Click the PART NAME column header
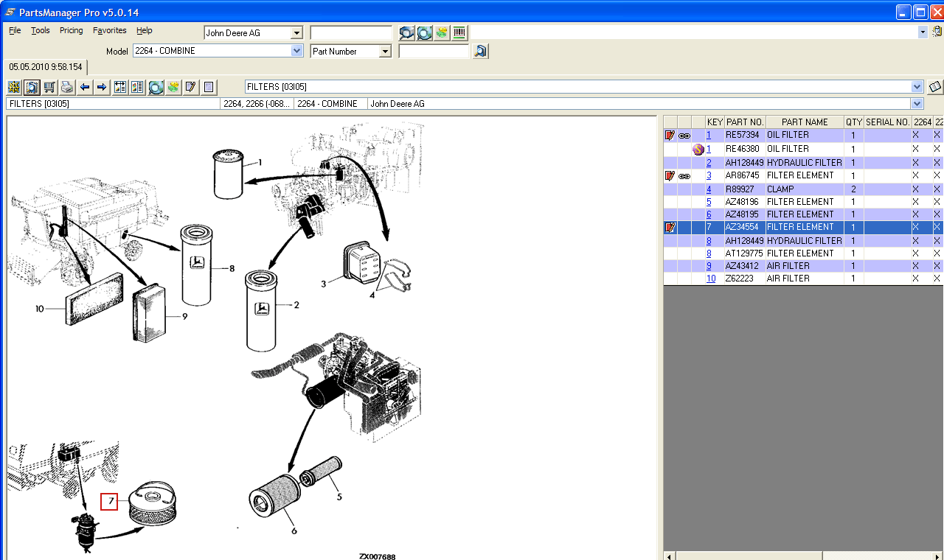Screen dimensions: 944x560 click(x=805, y=122)
